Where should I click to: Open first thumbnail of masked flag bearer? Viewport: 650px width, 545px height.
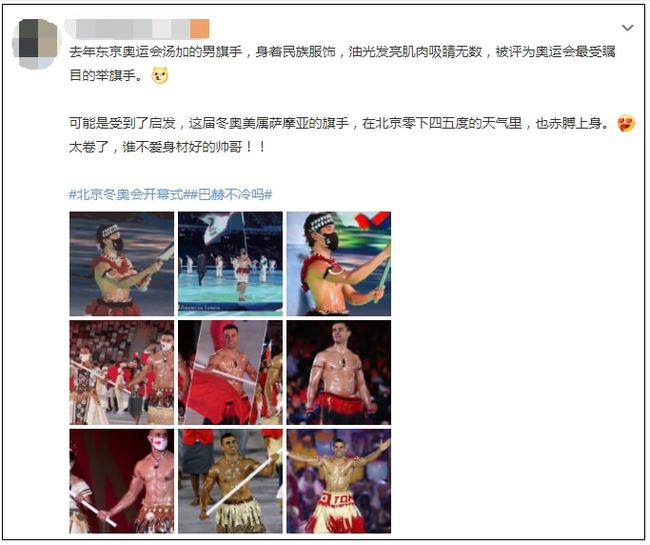coord(122,264)
